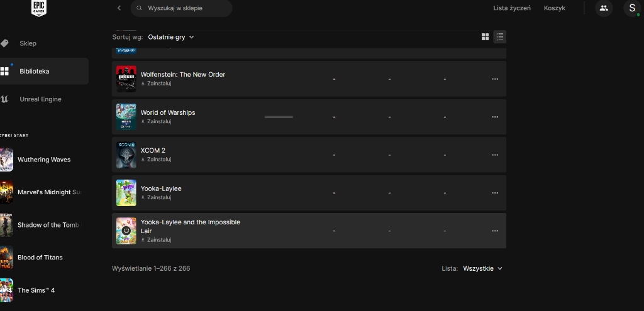Open more options for World of Warships
Screen dimensions: 644x311
point(495,117)
